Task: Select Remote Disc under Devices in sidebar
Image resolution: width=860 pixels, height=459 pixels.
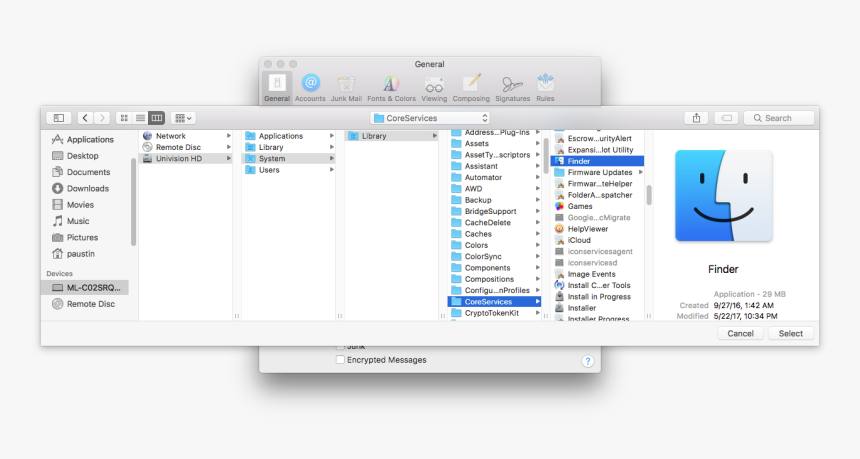Action: pyautogui.click(x=86, y=304)
